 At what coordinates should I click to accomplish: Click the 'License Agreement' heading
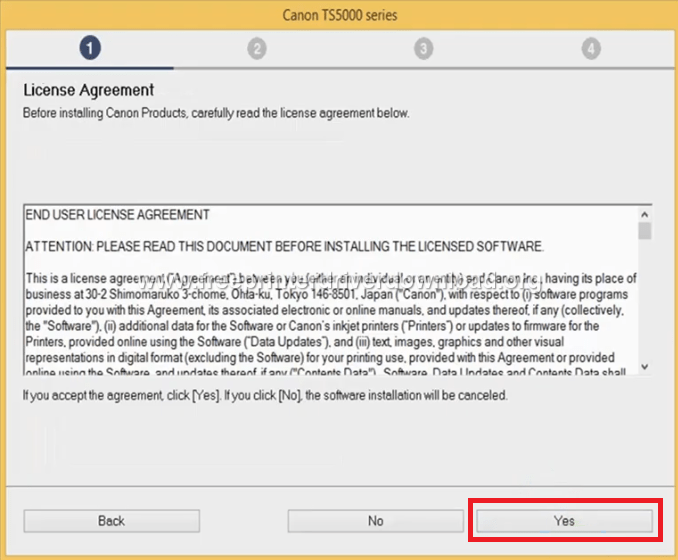pos(89,90)
